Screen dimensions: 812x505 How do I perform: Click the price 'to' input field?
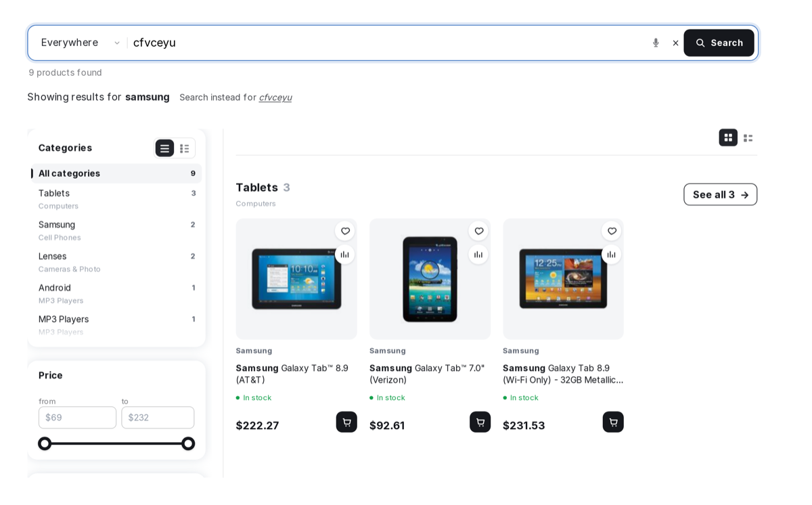158,418
